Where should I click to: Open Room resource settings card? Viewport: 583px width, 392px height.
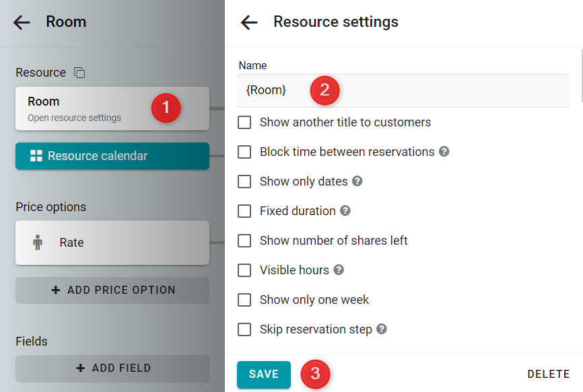coord(112,109)
